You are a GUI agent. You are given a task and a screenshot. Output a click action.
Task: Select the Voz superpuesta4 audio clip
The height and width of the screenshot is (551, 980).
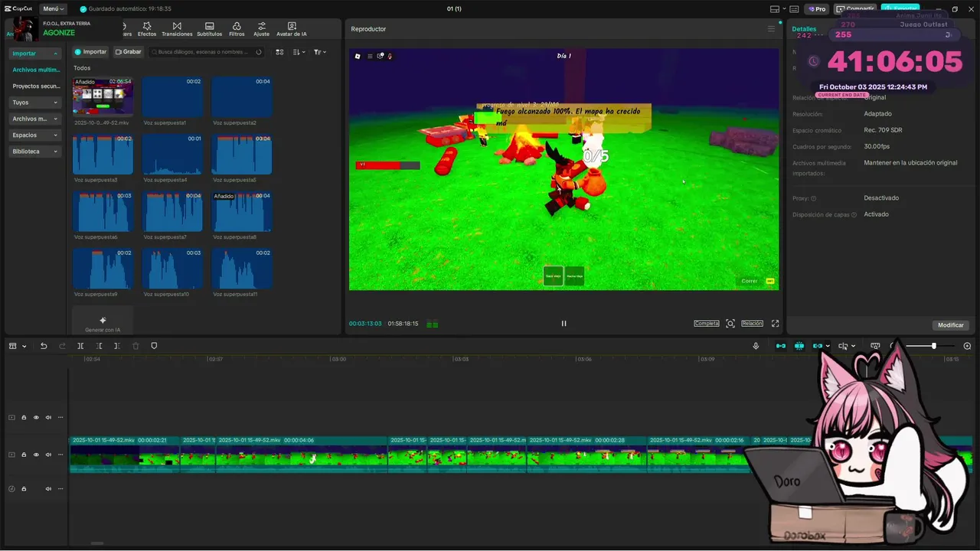click(x=172, y=155)
